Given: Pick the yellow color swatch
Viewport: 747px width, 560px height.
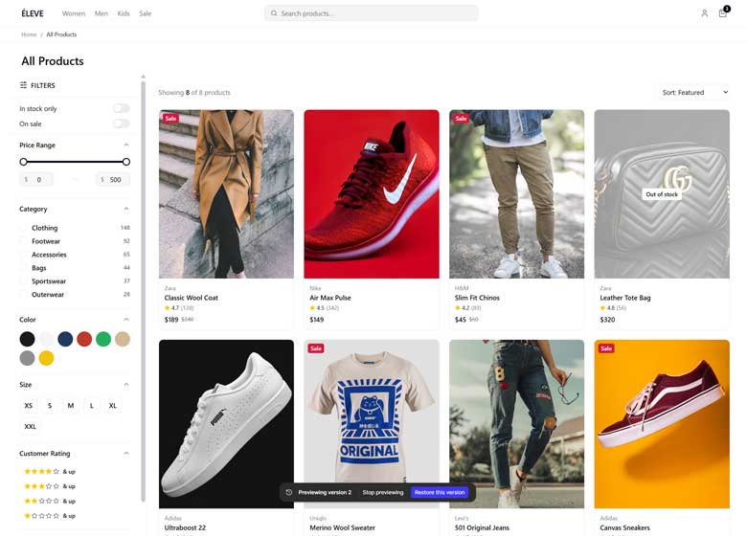Looking at the screenshot, I should pos(46,358).
